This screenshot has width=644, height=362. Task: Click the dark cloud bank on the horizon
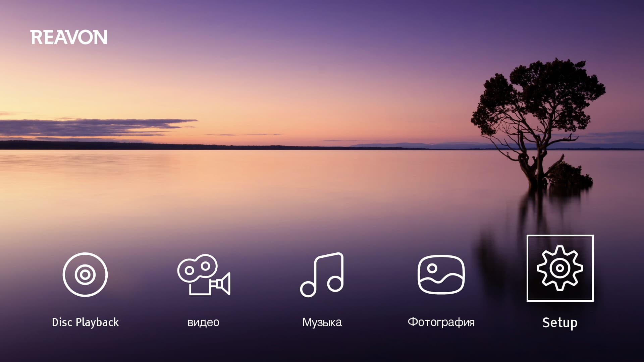[x=84, y=127]
